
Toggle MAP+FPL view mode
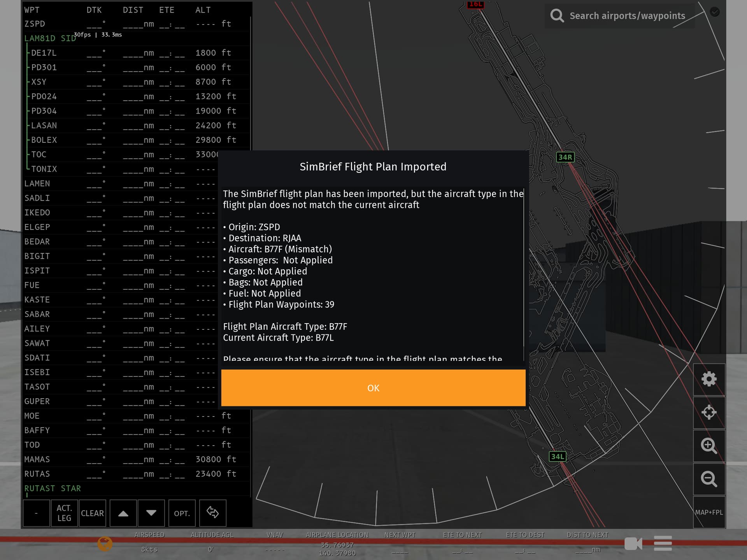[709, 512]
